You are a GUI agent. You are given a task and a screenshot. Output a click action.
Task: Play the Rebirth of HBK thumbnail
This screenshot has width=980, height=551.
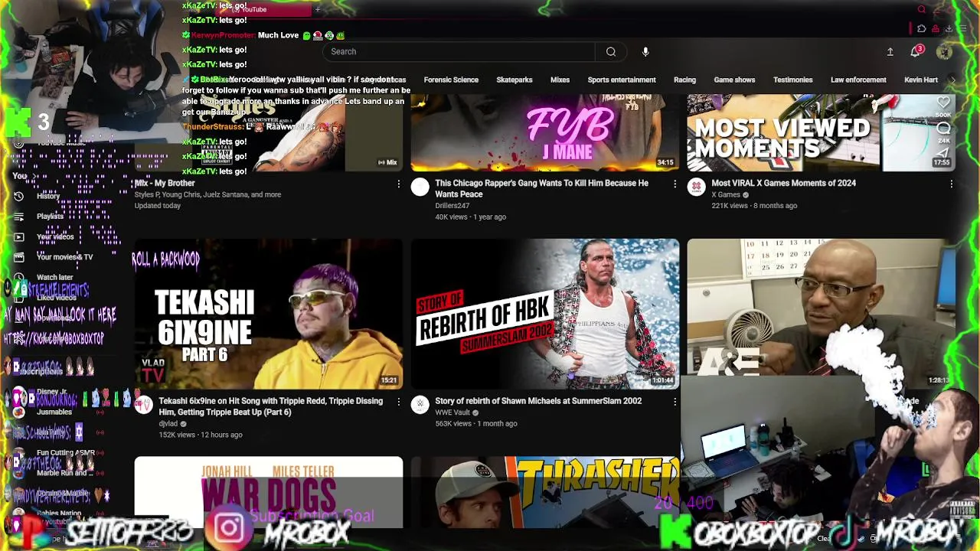544,314
